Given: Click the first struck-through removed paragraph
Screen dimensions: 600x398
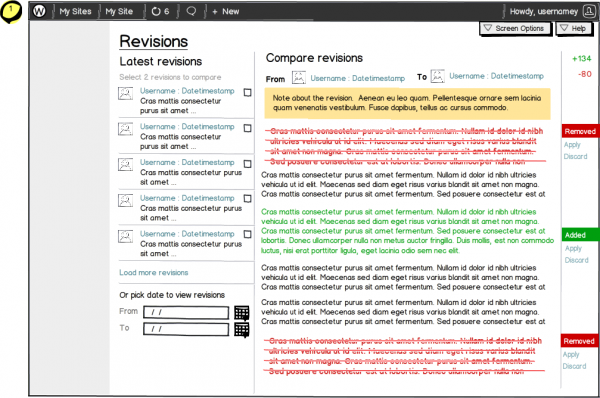Looking at the screenshot, I should [x=406, y=146].
